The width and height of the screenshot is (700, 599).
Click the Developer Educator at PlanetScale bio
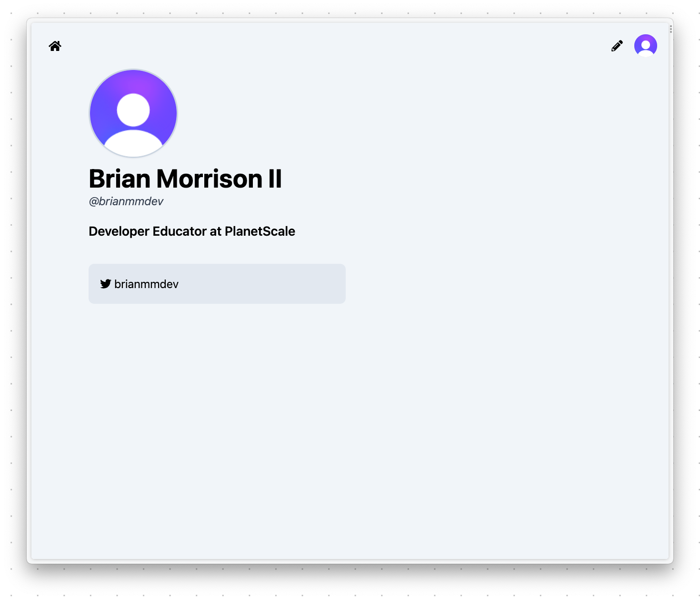point(191,231)
